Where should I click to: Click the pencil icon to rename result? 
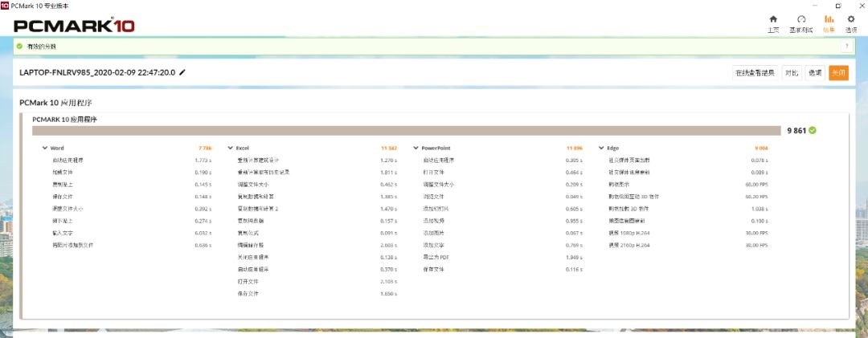[x=182, y=72]
